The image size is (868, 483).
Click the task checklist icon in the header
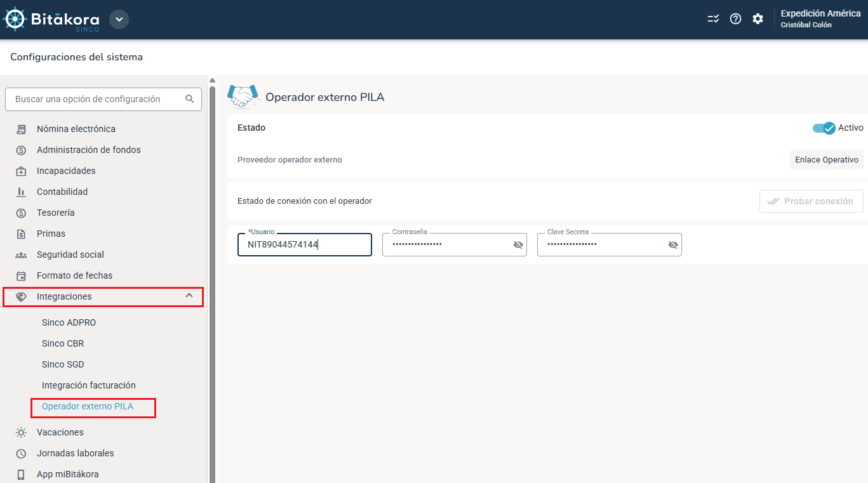tap(713, 18)
